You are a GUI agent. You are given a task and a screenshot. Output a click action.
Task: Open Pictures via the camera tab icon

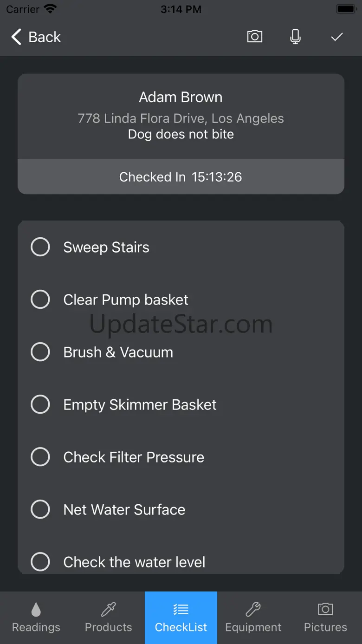[x=325, y=609]
